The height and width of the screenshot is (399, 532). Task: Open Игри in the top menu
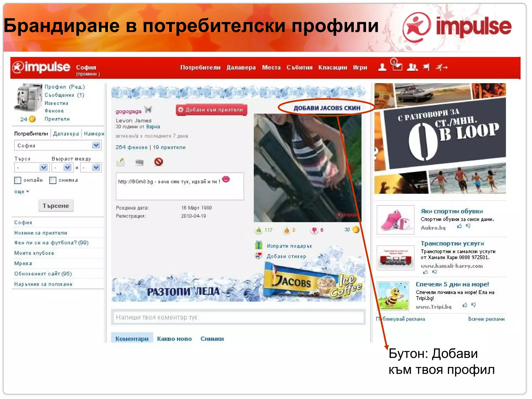[x=360, y=68]
